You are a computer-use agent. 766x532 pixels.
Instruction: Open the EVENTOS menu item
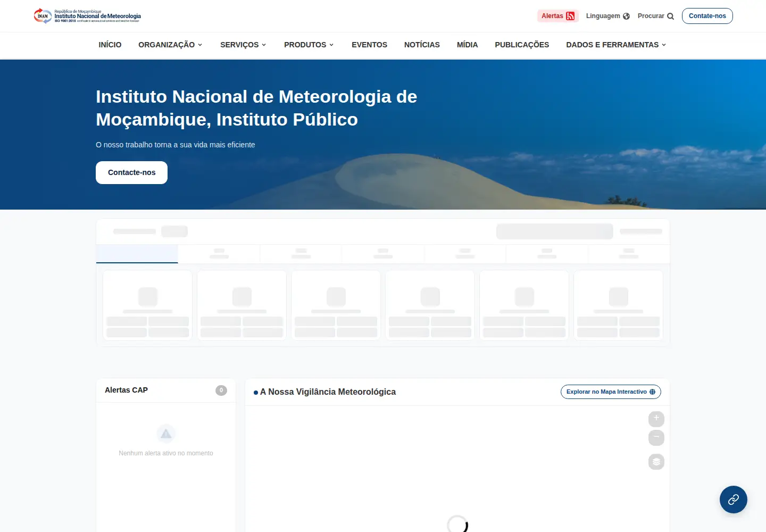tap(369, 45)
